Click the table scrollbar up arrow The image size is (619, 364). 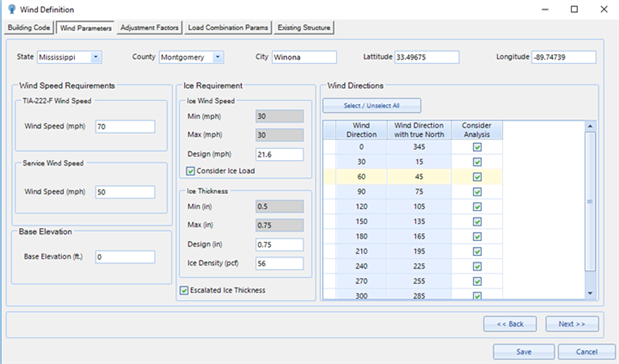pyautogui.click(x=590, y=126)
